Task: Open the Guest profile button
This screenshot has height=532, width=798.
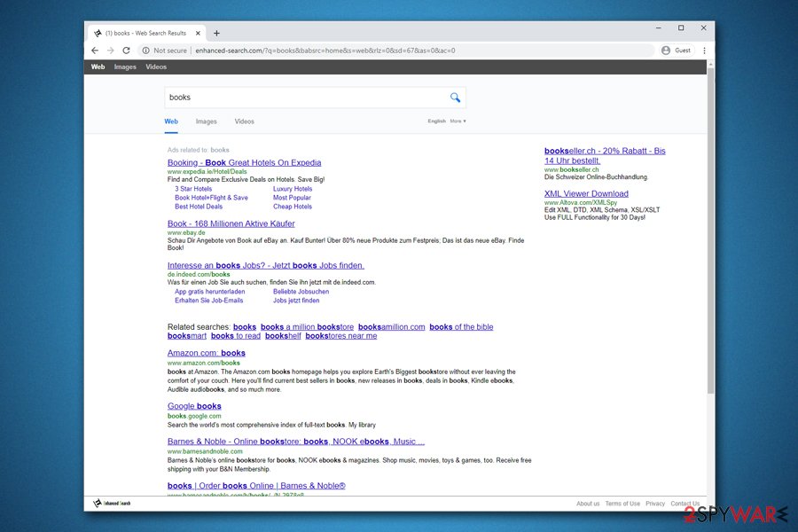Action: point(677,51)
